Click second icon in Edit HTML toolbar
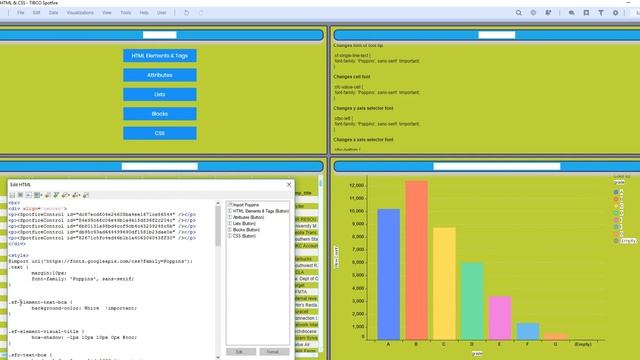Screen dimensions: 640x360 [x=20, y=195]
